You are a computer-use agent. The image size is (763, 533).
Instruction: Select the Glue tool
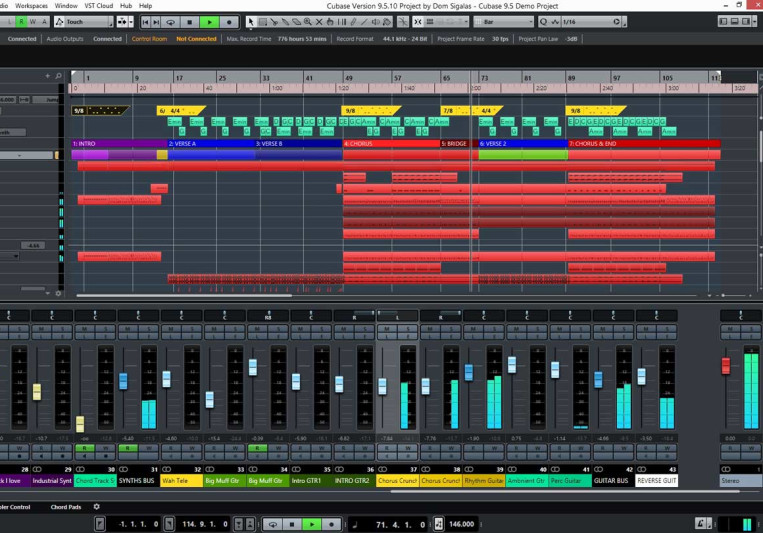[285, 22]
